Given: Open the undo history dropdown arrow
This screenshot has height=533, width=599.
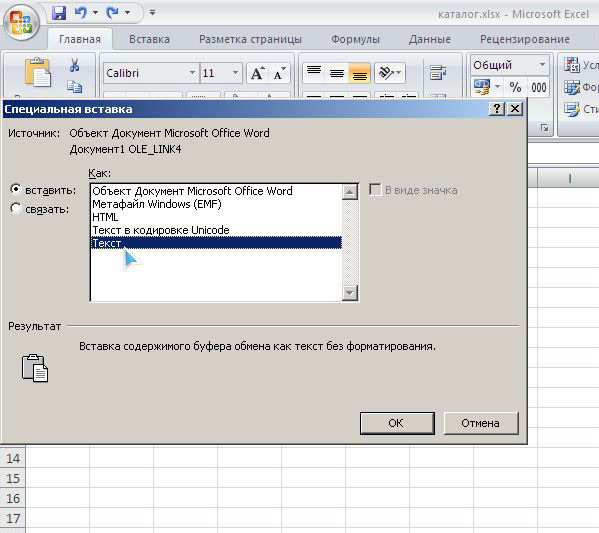Looking at the screenshot, I should coord(95,13).
